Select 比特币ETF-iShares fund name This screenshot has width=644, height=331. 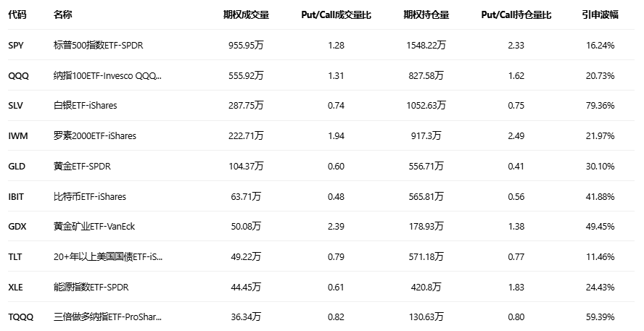click(90, 196)
